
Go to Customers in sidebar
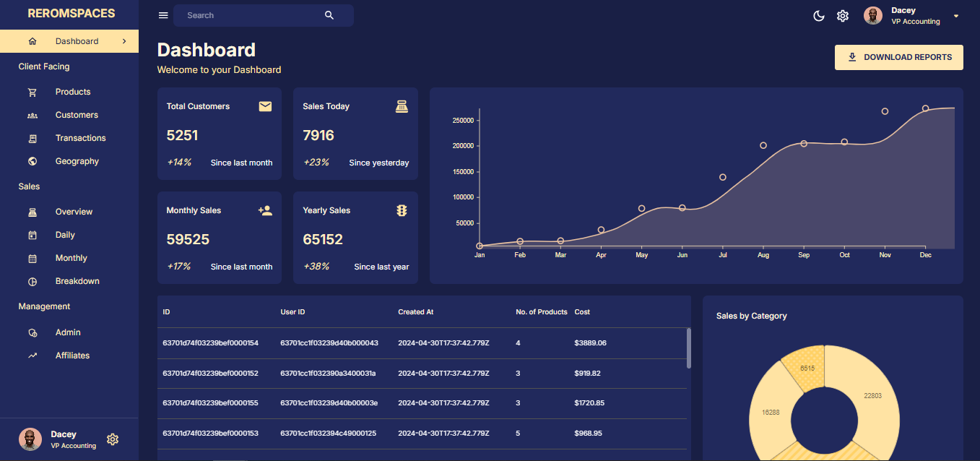77,115
